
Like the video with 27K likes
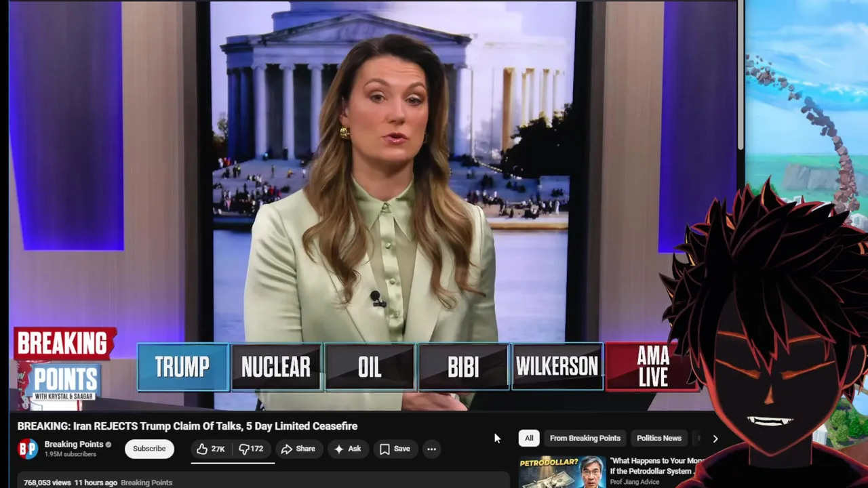click(211, 449)
